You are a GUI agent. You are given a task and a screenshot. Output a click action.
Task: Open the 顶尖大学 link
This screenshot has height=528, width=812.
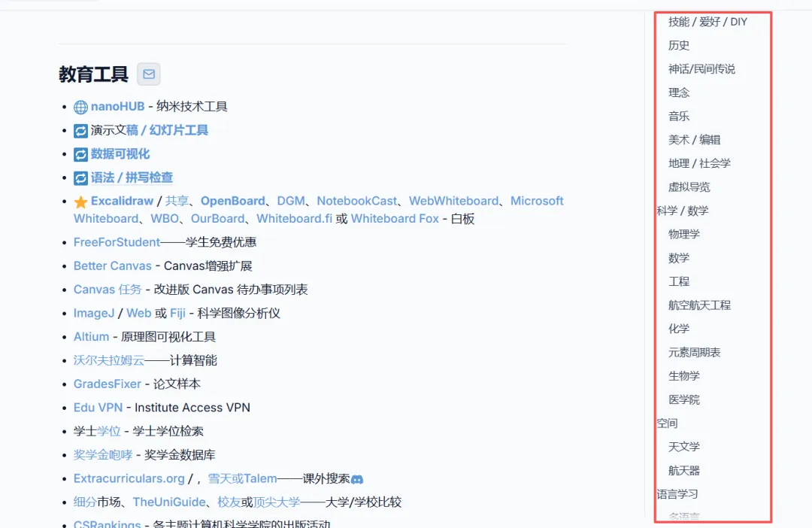tap(277, 502)
